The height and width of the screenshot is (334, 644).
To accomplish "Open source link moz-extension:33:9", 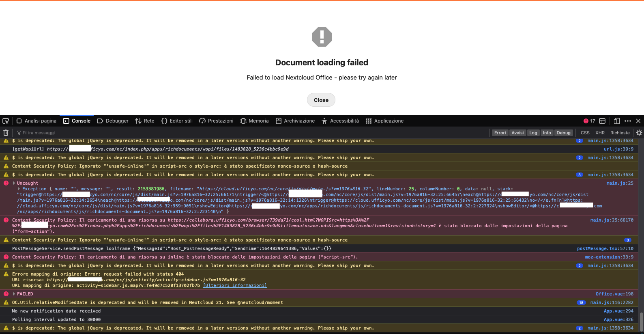I will [609, 257].
